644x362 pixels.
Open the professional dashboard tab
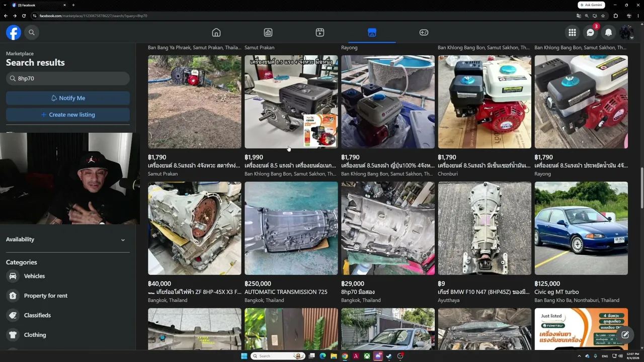coord(268,33)
